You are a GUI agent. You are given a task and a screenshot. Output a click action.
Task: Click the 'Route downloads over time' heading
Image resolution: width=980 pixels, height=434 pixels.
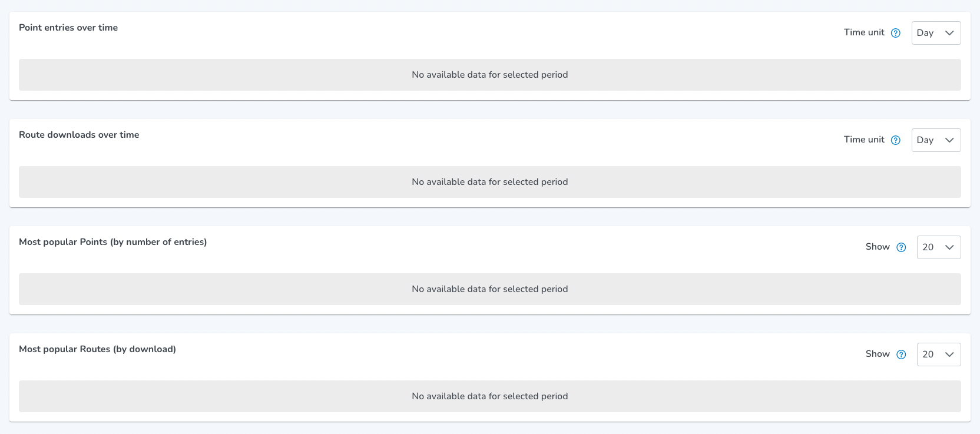click(79, 135)
